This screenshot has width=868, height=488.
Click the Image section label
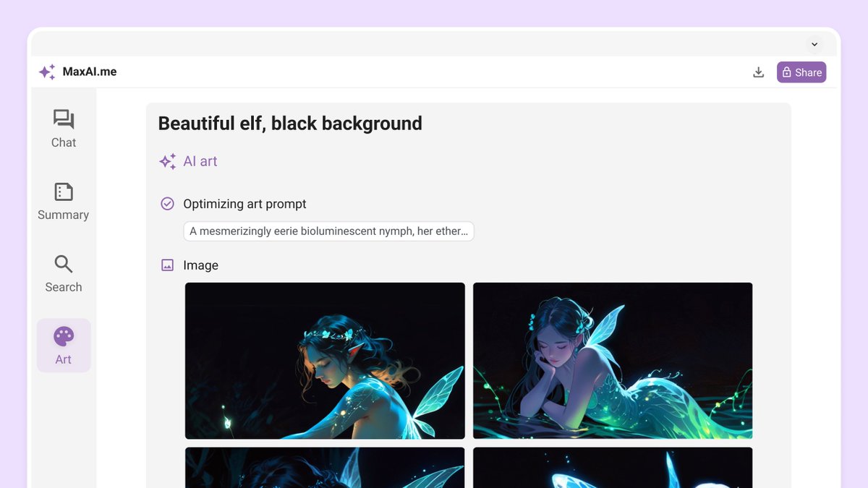tap(200, 265)
